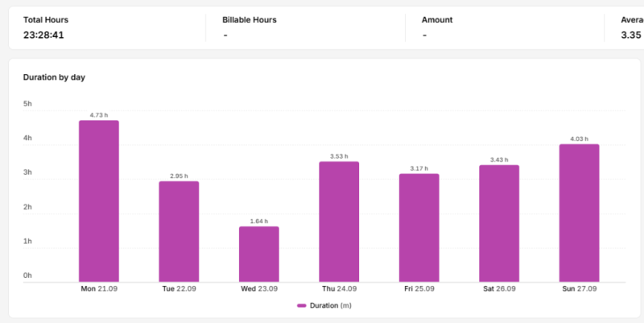The image size is (644, 323).
Task: Click the Thu 24.09 bar
Action: pyautogui.click(x=339, y=222)
